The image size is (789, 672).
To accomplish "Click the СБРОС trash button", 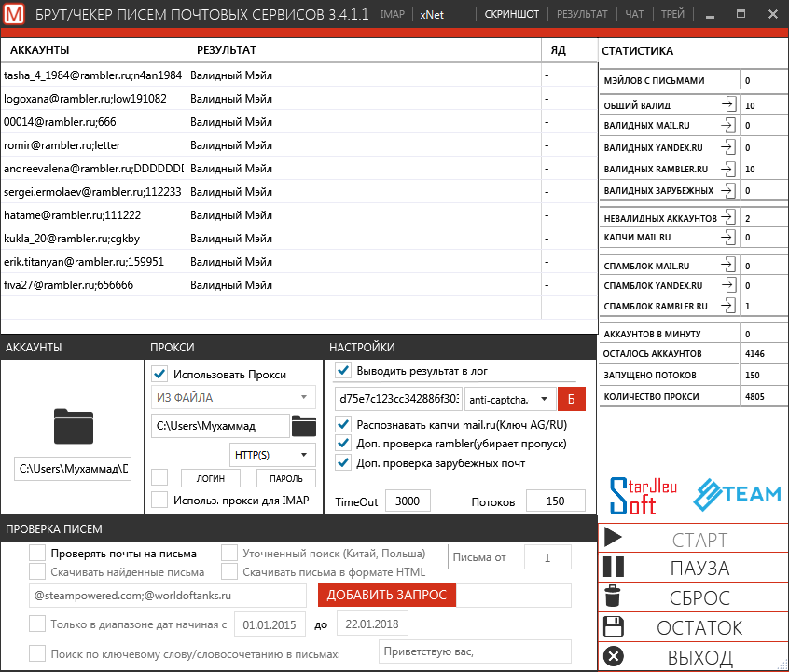I will [x=693, y=597].
